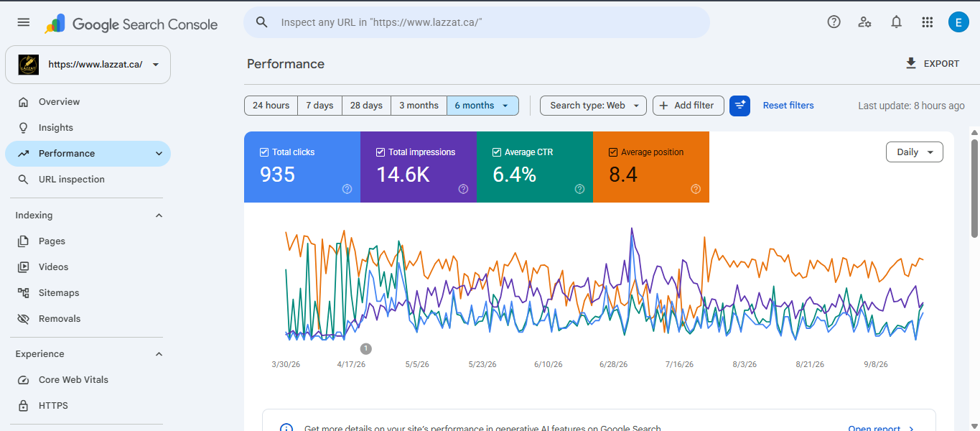Open URL inspection in the sidebar
Screen dimensions: 980x431
(88, 180)
